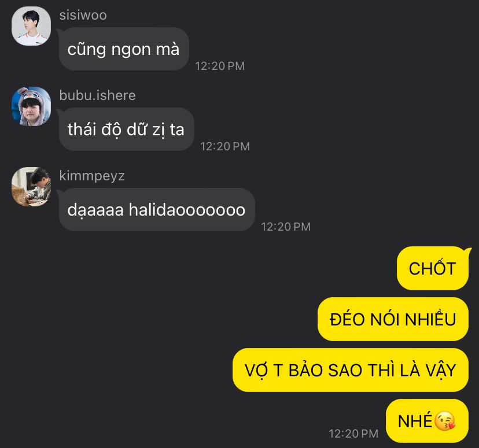Tap the kimmpeyz username label

click(x=92, y=176)
